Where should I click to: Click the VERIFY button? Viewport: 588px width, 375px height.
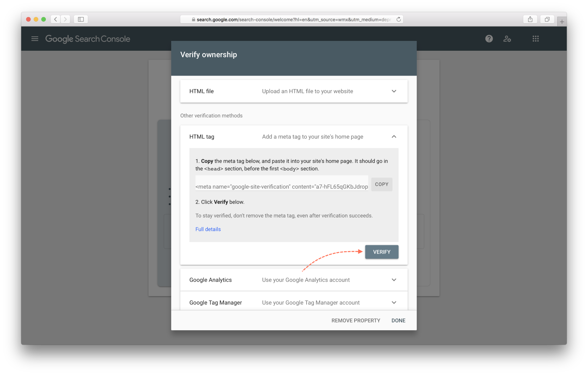click(381, 252)
